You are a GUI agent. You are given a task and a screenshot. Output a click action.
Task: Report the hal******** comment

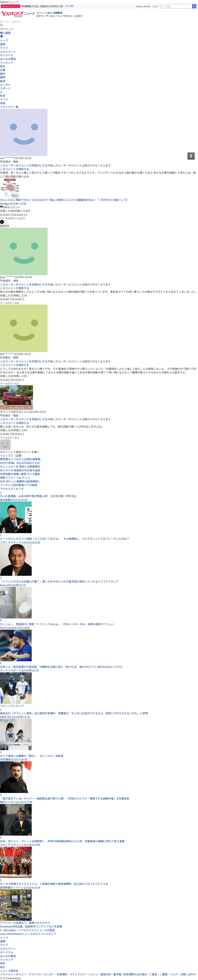tap(15, 365)
